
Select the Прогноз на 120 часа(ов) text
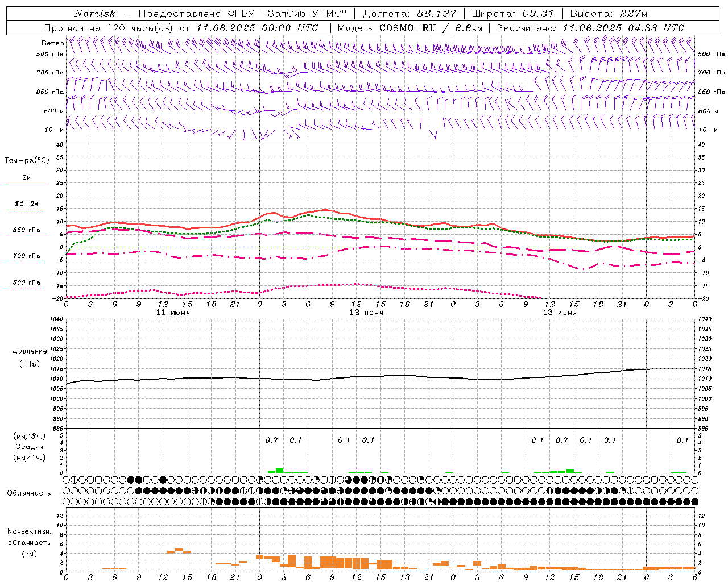click(x=110, y=28)
